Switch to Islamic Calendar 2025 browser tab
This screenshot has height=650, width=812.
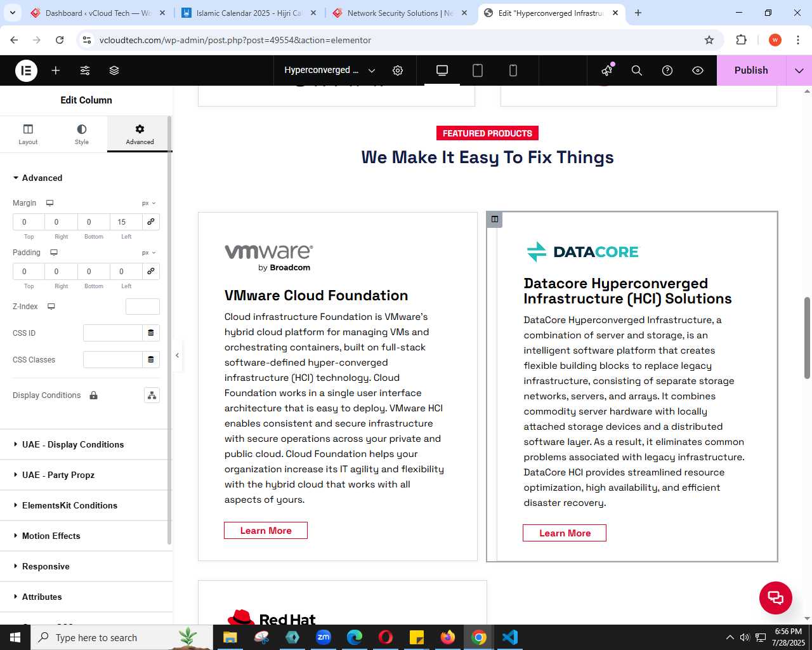pos(249,13)
